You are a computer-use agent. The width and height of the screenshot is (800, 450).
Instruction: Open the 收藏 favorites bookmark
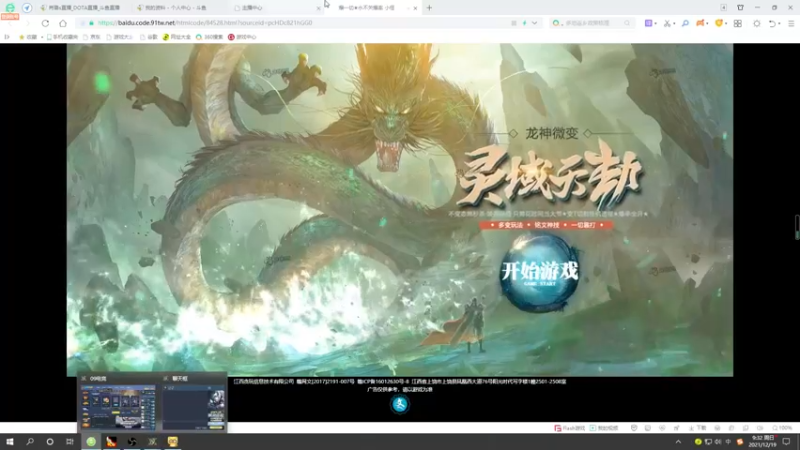click(x=28, y=37)
